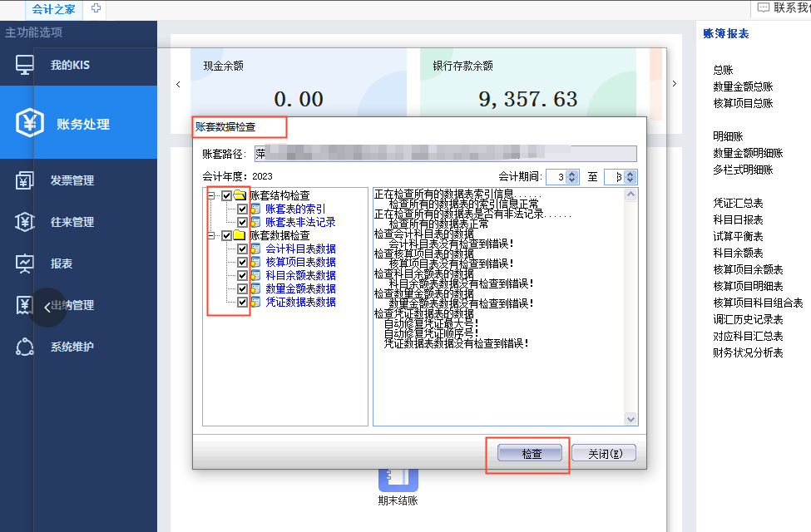This screenshot has width=811, height=532.
Task: Click the log scrollbar down arrow
Action: [631, 419]
